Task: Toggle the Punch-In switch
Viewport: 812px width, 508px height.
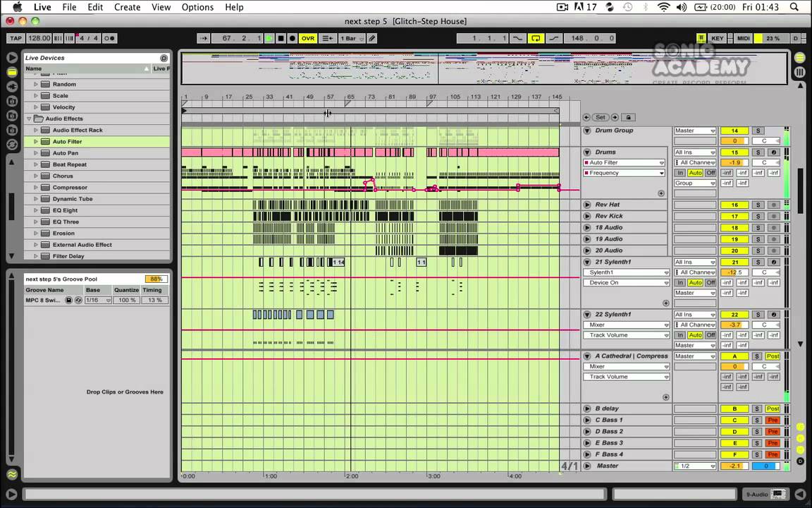Action: click(517, 38)
